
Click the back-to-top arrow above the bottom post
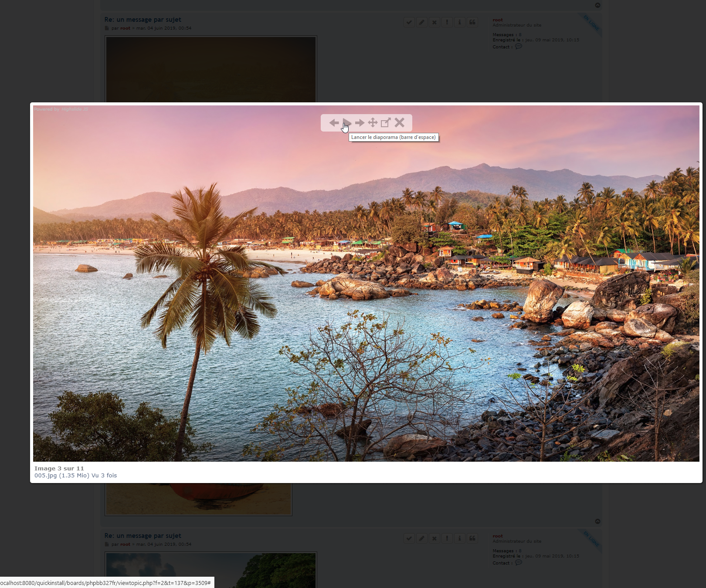point(597,521)
